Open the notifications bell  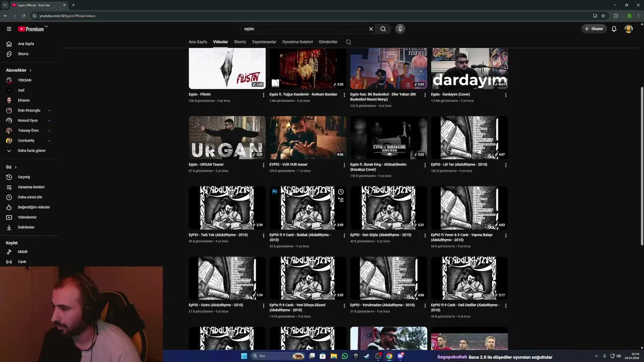tap(614, 29)
